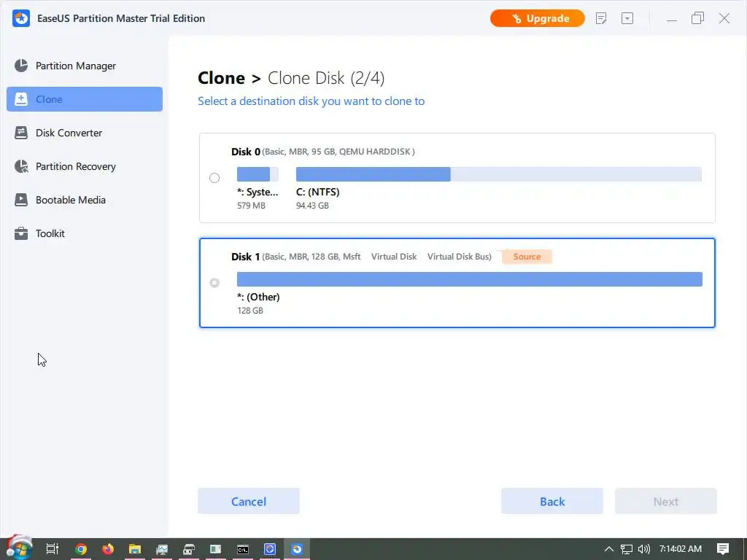Show hidden system tray icons
The image size is (747, 560).
click(x=609, y=549)
